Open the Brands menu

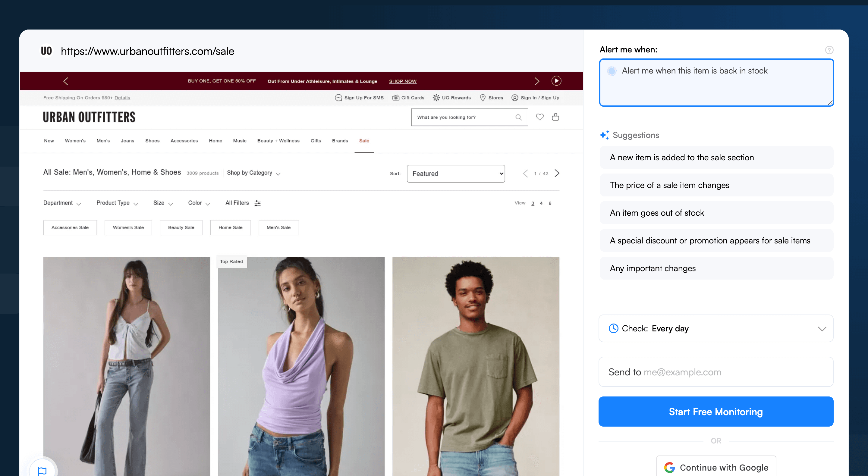pos(340,141)
